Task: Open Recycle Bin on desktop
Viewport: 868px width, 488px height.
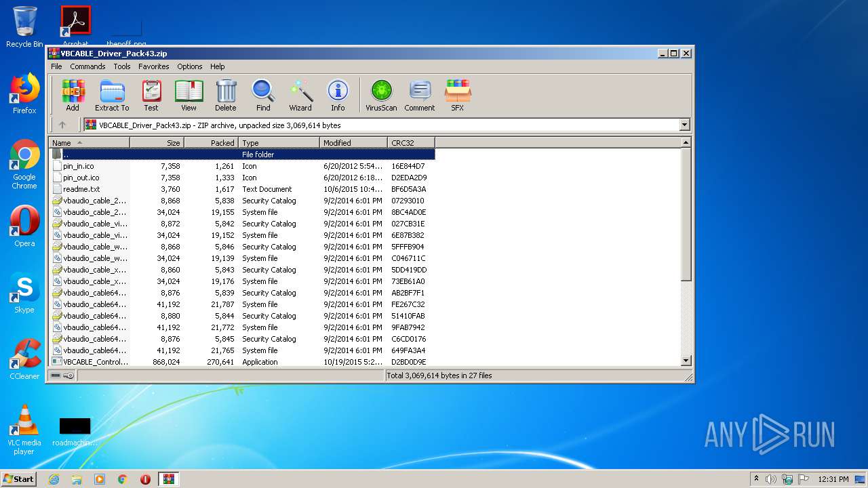Action: click(24, 27)
